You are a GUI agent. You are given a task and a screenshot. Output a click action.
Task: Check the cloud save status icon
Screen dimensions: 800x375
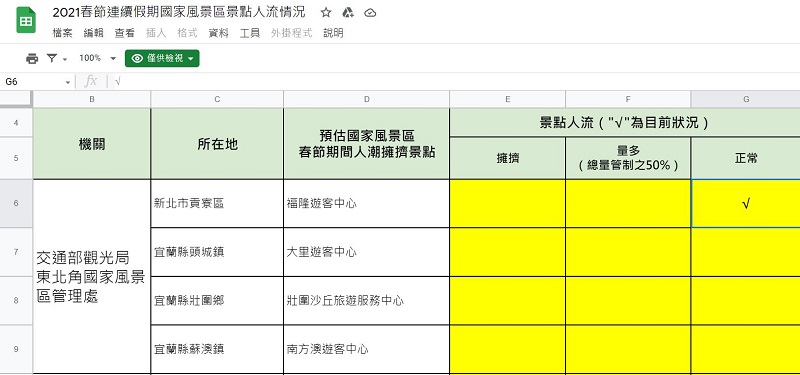click(370, 13)
